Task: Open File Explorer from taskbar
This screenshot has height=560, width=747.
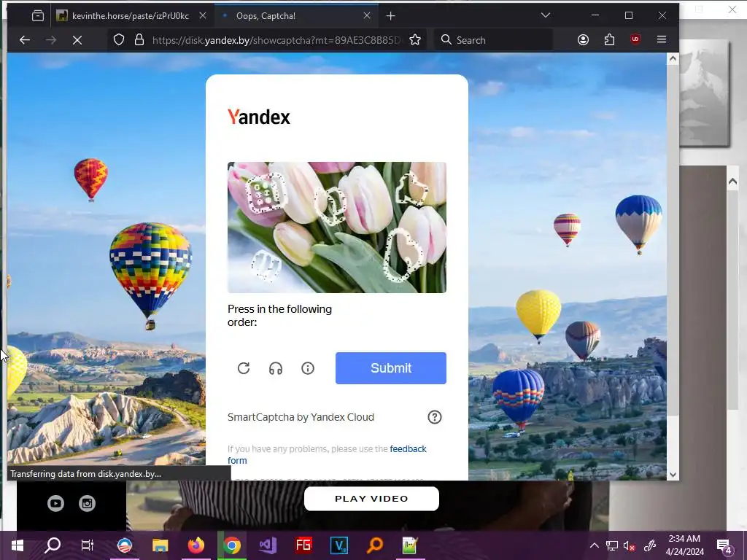Action: click(160, 545)
